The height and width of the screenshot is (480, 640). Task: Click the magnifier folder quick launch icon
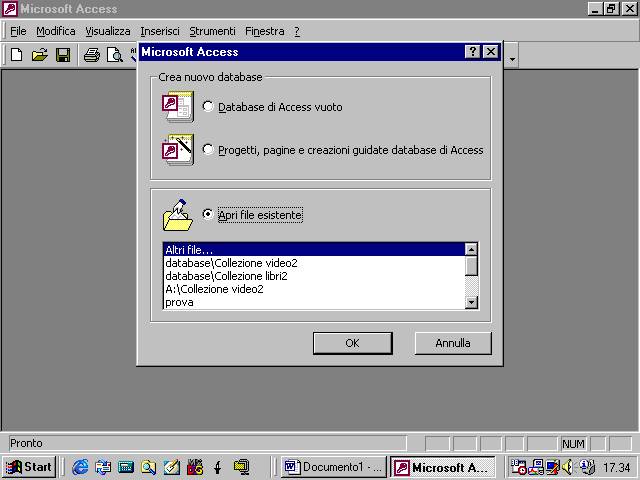[x=148, y=467]
